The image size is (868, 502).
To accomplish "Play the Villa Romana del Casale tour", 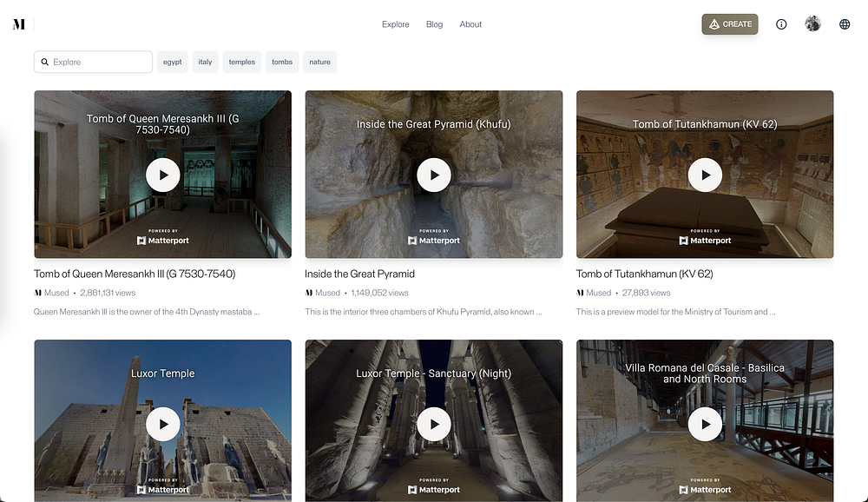I will click(705, 425).
